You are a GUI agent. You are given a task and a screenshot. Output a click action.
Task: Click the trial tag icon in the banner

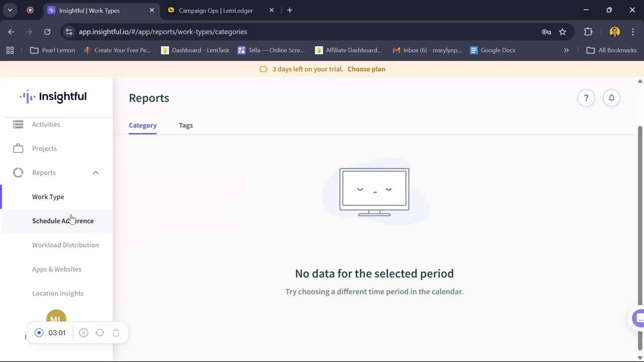coord(263,69)
